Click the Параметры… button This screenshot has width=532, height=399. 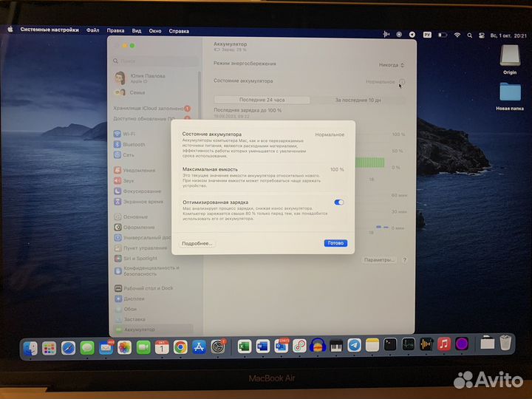(x=379, y=260)
